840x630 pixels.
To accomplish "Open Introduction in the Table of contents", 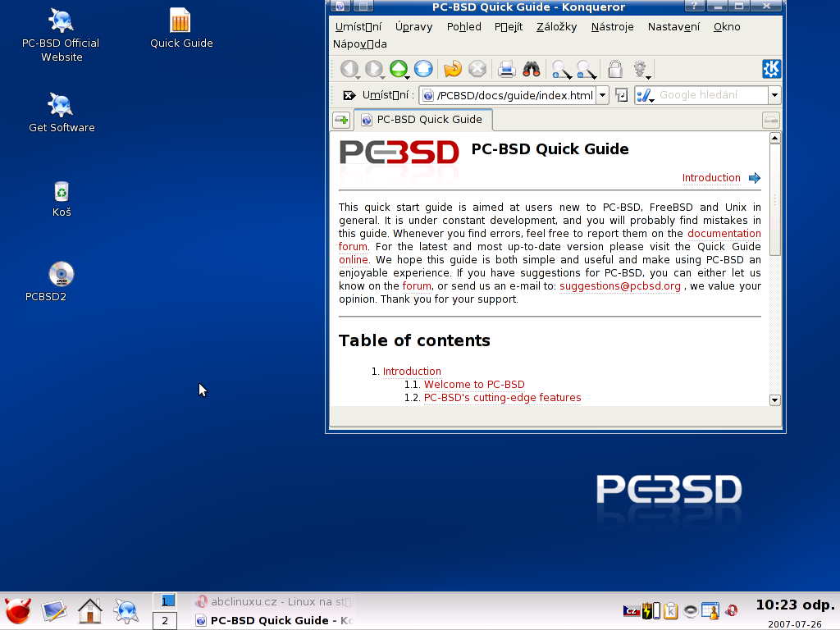I will (x=412, y=372).
